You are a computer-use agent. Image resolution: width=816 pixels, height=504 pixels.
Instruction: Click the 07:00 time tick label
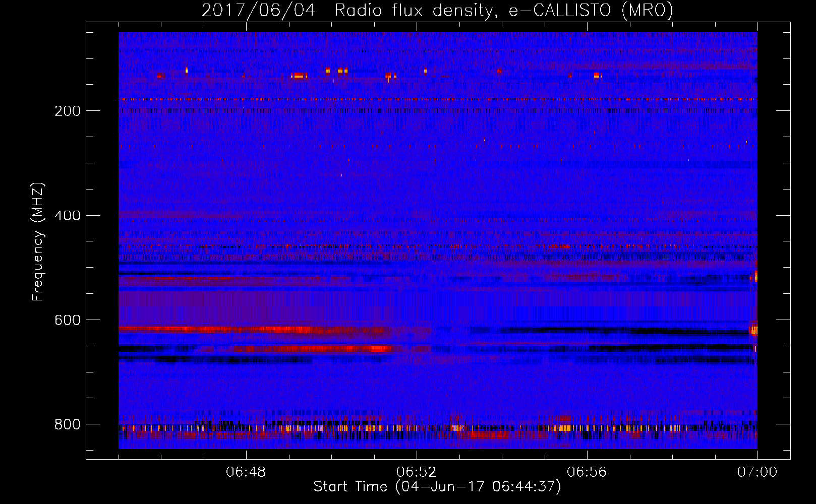(757, 472)
